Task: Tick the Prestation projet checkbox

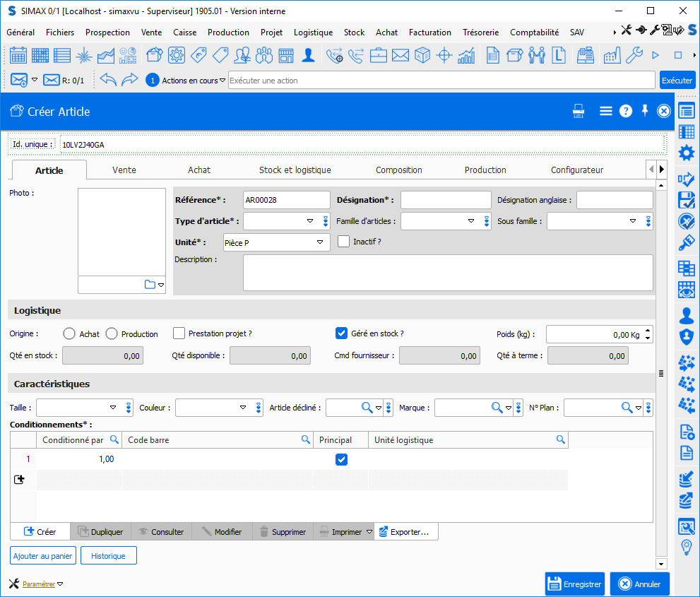Action: pyautogui.click(x=179, y=333)
